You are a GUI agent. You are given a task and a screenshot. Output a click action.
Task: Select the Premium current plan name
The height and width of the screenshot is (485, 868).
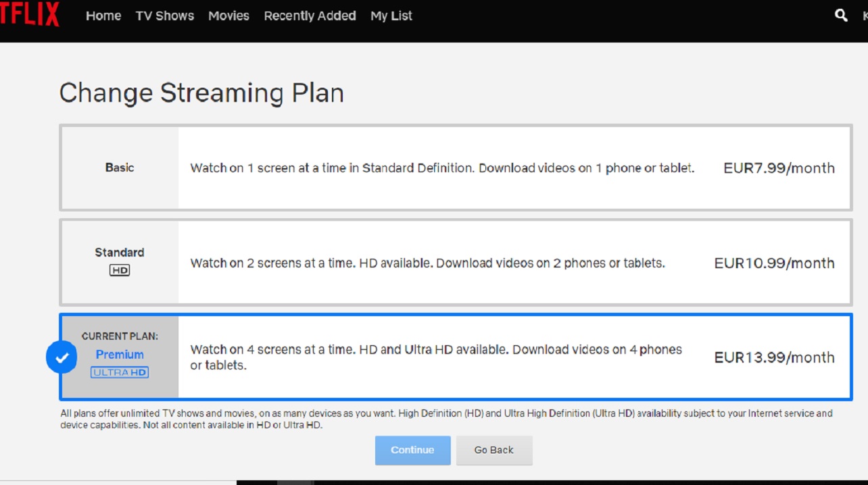click(120, 355)
